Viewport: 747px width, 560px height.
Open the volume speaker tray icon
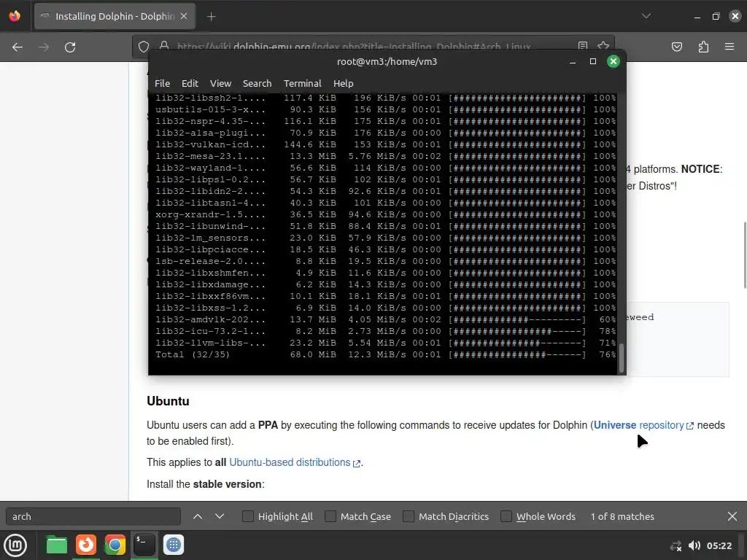(x=694, y=545)
